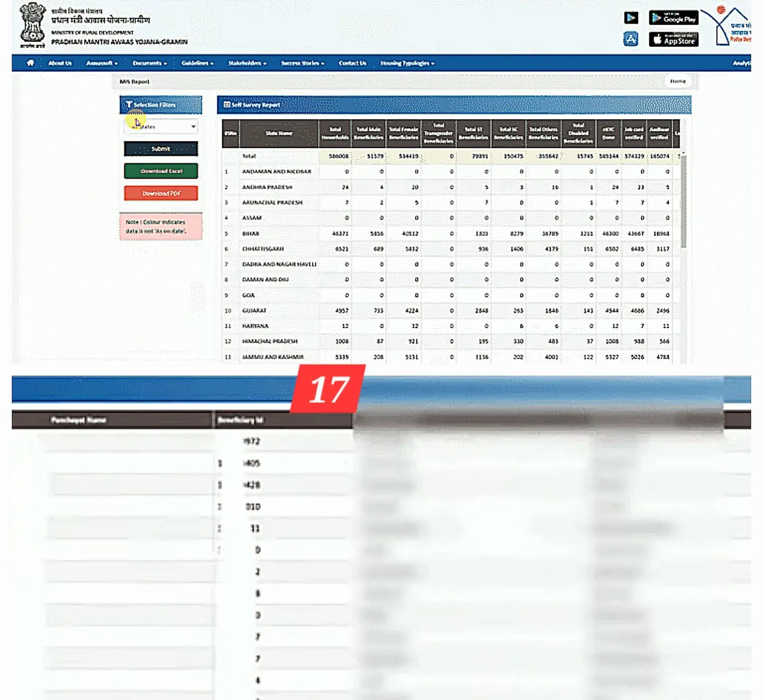Click the Home icon in navigation bar
763x700 pixels.
[x=30, y=63]
